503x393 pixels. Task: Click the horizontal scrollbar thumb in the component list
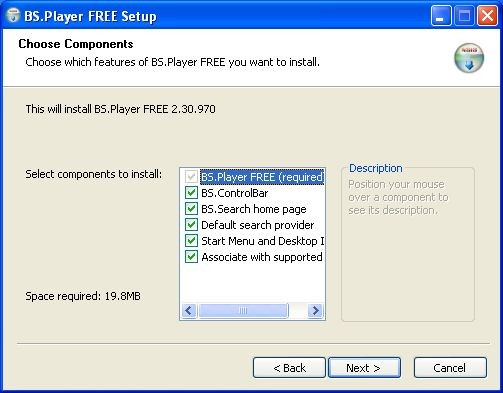(x=243, y=311)
